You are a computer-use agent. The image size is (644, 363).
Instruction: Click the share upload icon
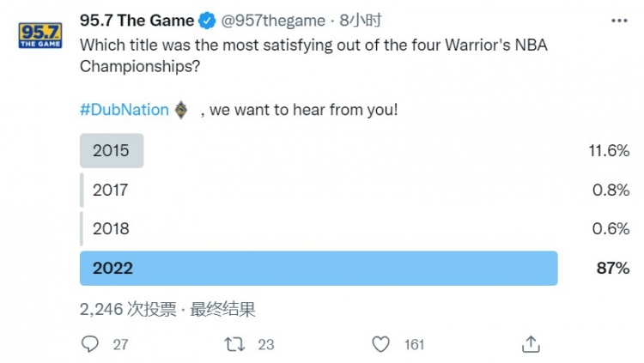tap(531, 344)
